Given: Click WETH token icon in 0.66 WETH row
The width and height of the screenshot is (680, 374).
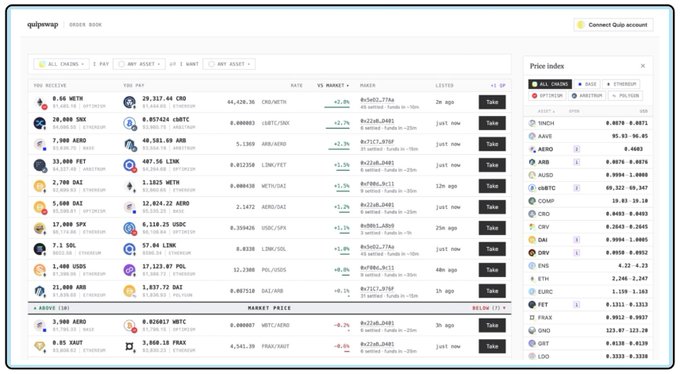Looking at the screenshot, I should click(40, 102).
